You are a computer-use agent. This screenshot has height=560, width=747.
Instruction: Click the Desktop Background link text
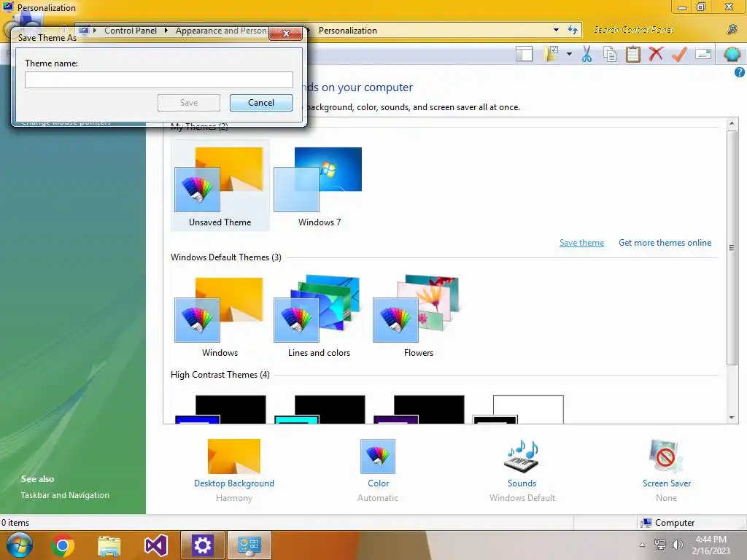point(234,483)
